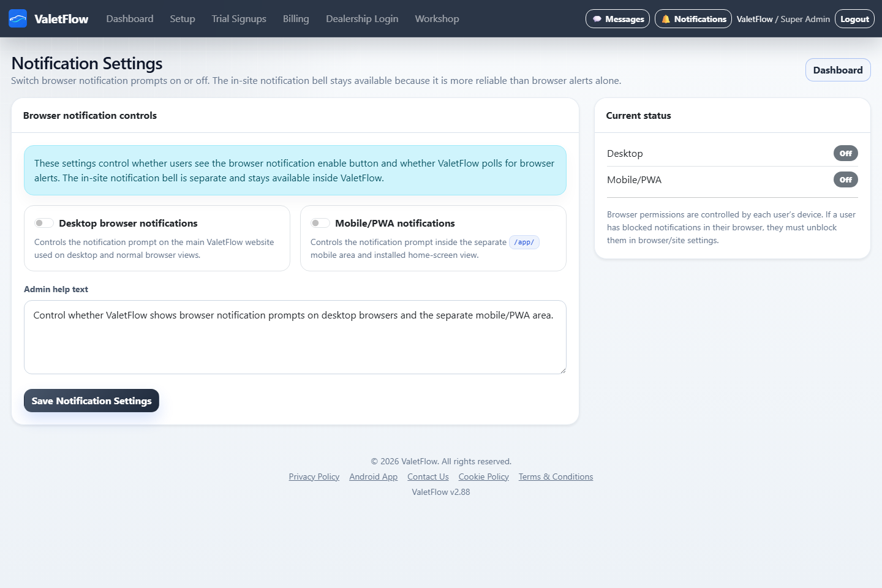Click the Dashboard button beside page title
882x588 pixels.
point(838,70)
